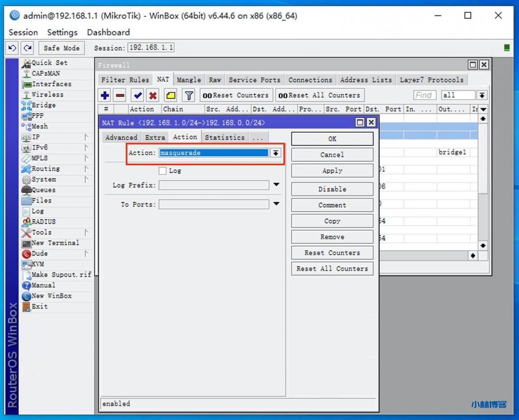This screenshot has height=420, width=519.
Task: Click Reset All Counters in dialog
Action: tap(332, 269)
